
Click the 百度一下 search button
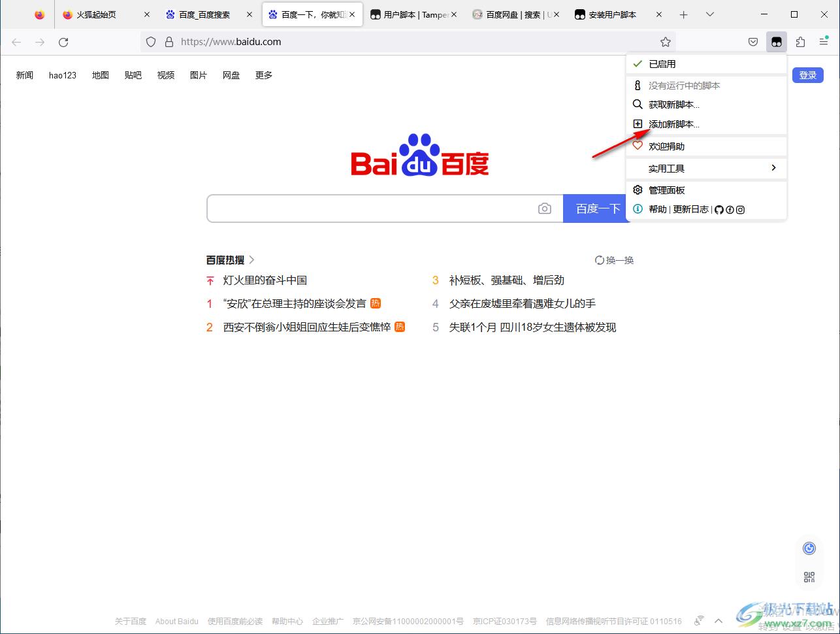click(596, 209)
